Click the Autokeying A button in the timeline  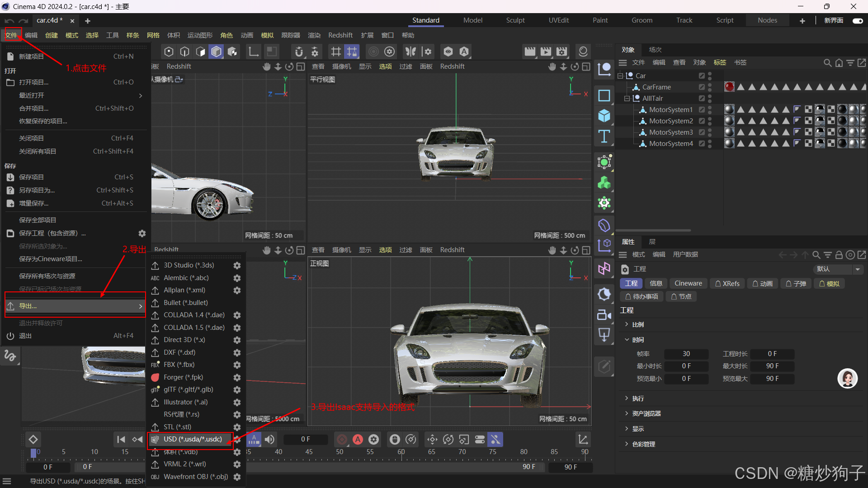(358, 439)
